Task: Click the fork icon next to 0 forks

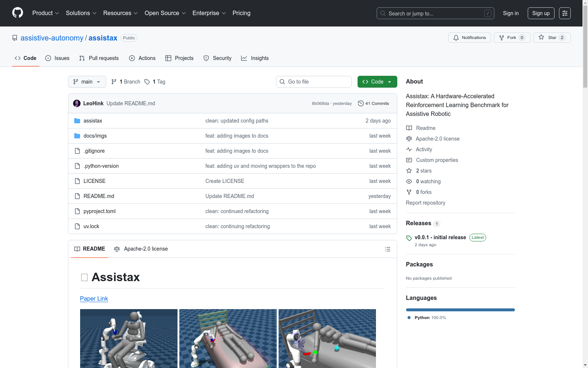Action: point(409,192)
